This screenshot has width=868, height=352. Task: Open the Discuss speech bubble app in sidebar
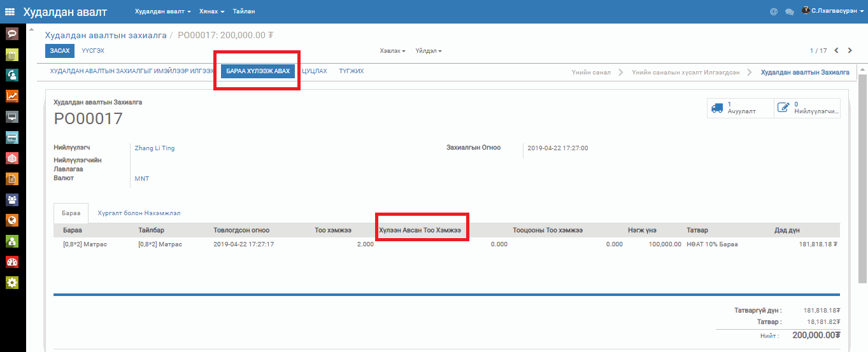click(12, 34)
